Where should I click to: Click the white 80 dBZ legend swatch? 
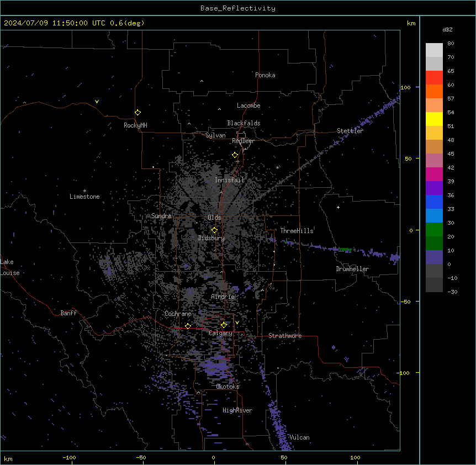click(x=434, y=50)
